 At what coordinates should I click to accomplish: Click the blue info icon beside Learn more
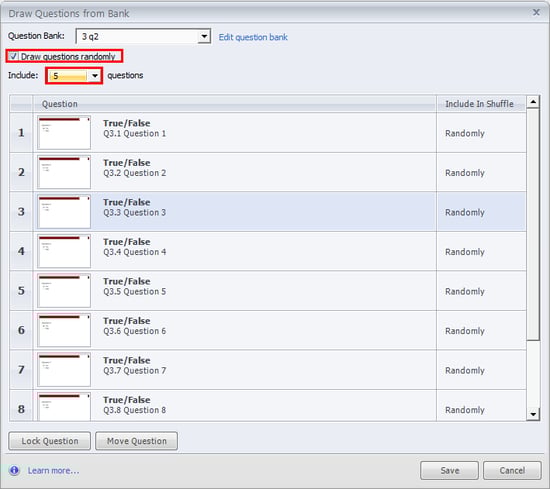[x=14, y=470]
